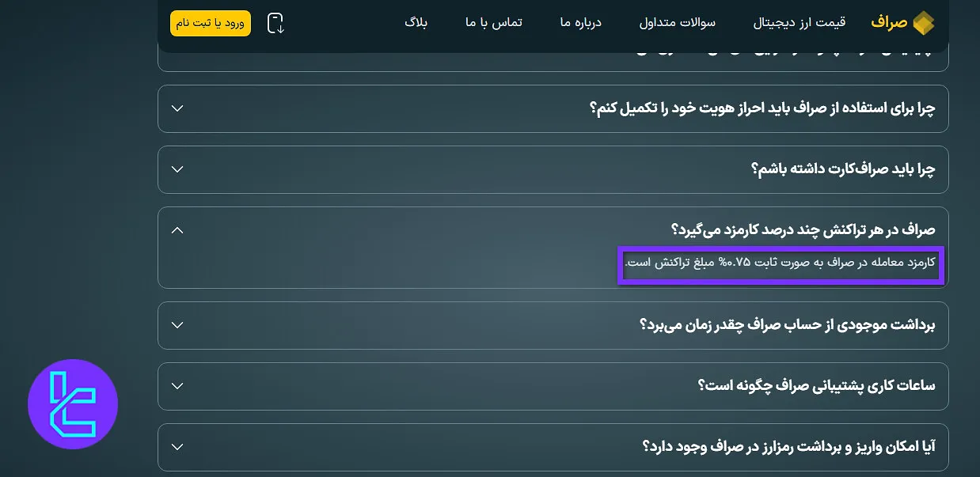Click the purple circular logo at bottom left
Image resolution: width=980 pixels, height=477 pixels.
73,403
